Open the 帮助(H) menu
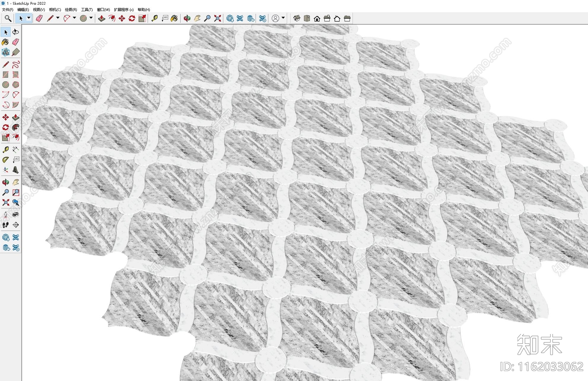 pos(144,10)
